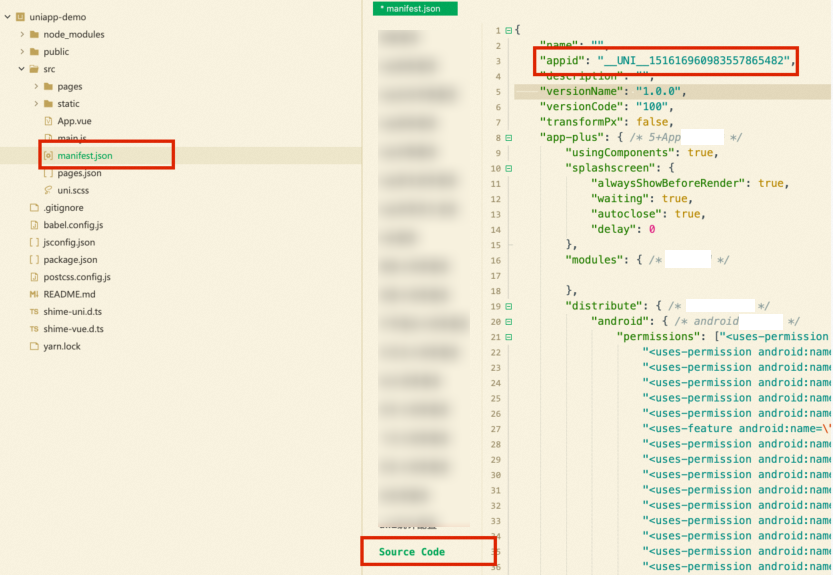Fold the distribute block at line 19
This screenshot has width=833, height=575.
coord(508,307)
